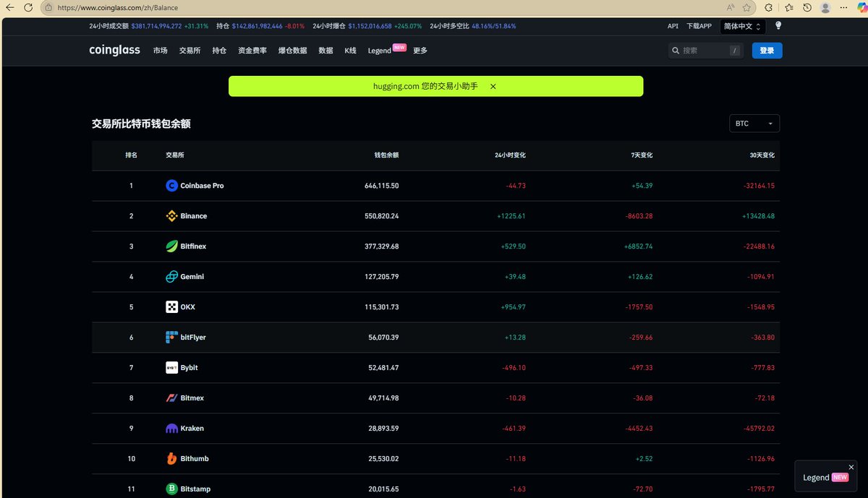The image size is (868, 498).
Task: Click the 交易所 column header in table
Action: (175, 155)
